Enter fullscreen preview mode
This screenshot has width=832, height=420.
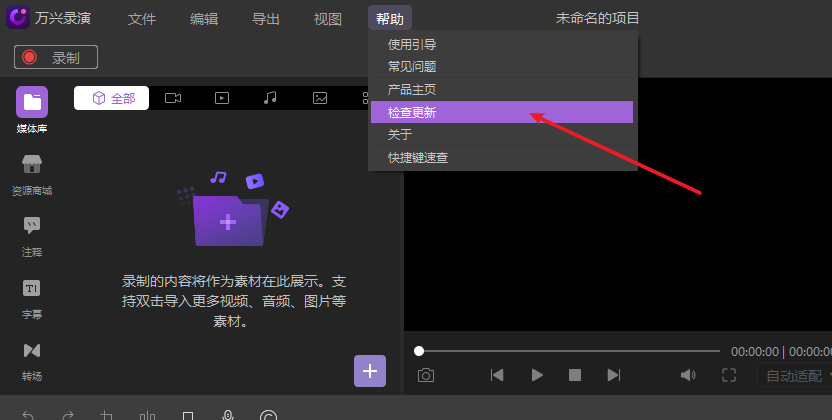click(729, 375)
